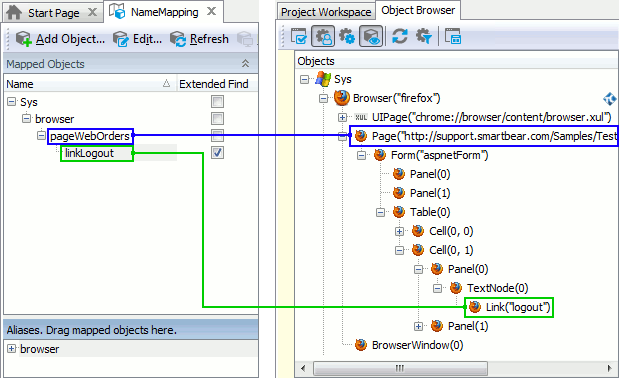Click the NameMapping tab icon

pos(117,11)
